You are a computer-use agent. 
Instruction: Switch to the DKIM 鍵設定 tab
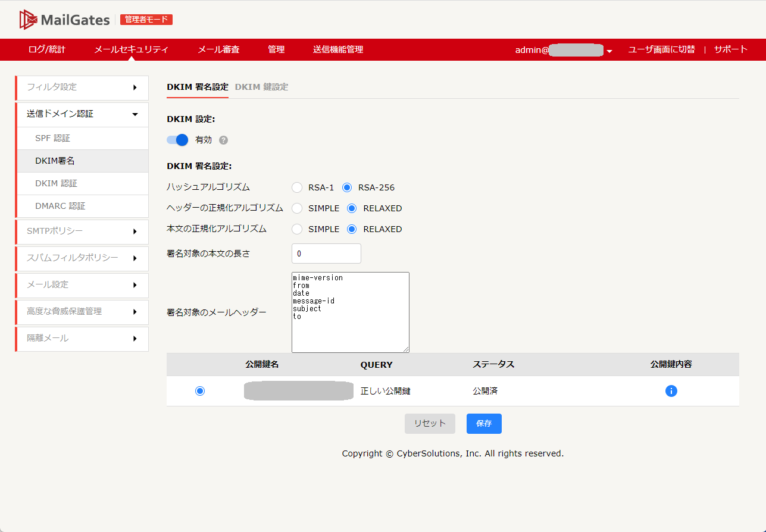tap(261, 87)
